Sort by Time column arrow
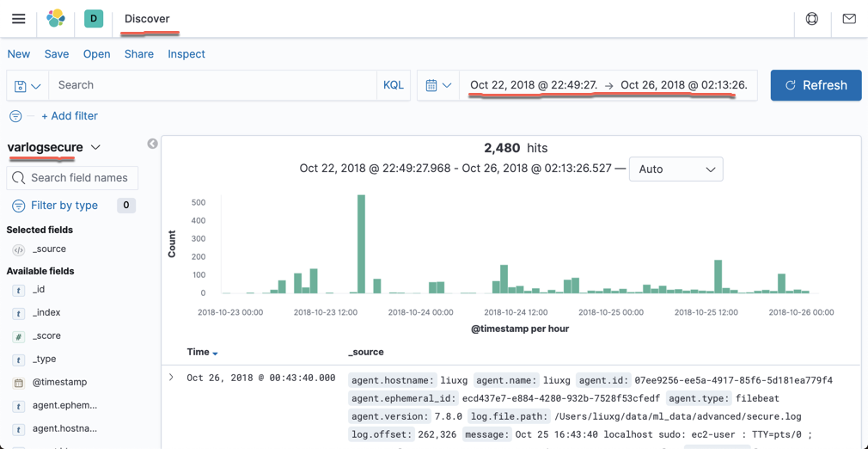This screenshot has height=449, width=868. pos(215,354)
